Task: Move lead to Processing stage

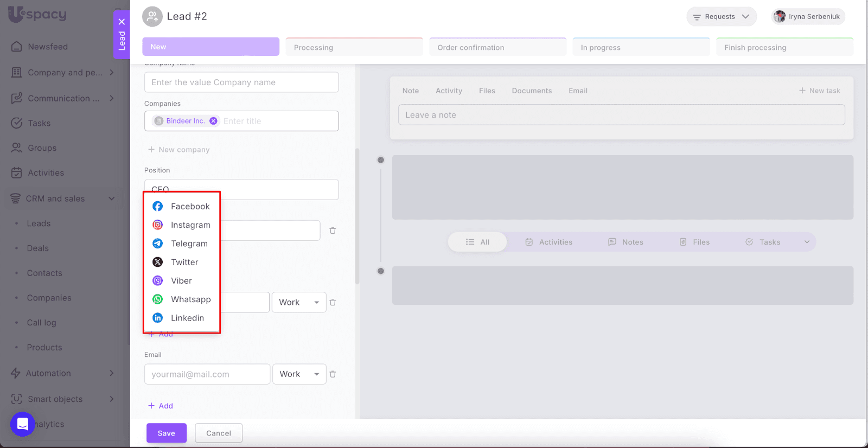Action: pyautogui.click(x=354, y=47)
